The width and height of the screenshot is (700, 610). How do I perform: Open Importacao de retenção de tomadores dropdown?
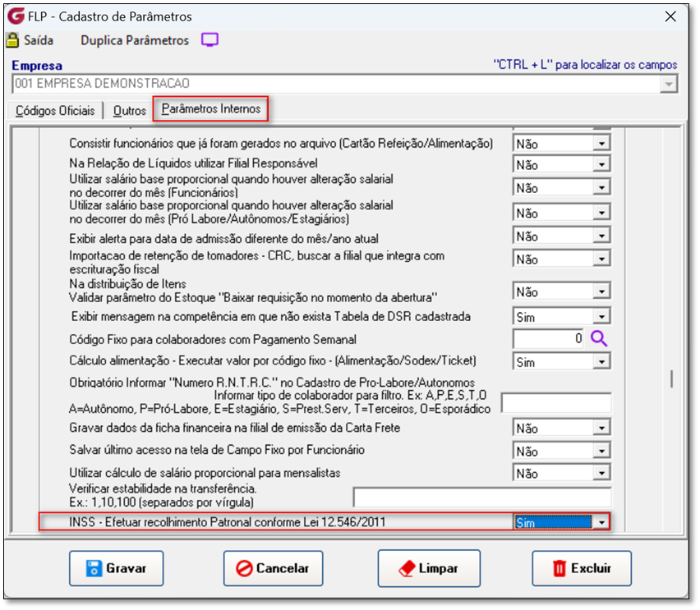[601, 259]
